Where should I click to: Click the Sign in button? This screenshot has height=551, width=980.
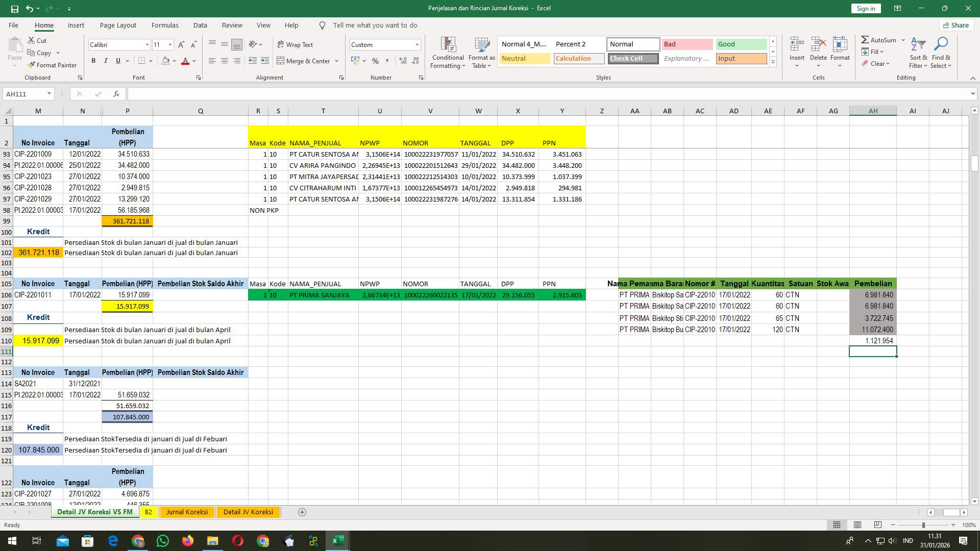coord(865,8)
